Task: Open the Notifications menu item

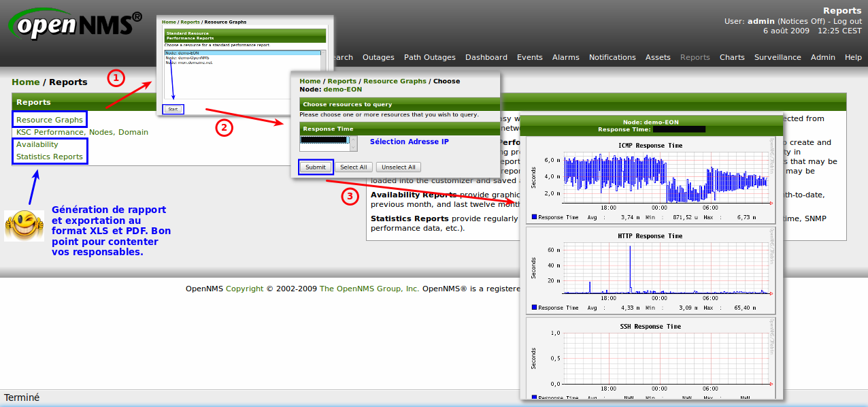Action: click(612, 57)
